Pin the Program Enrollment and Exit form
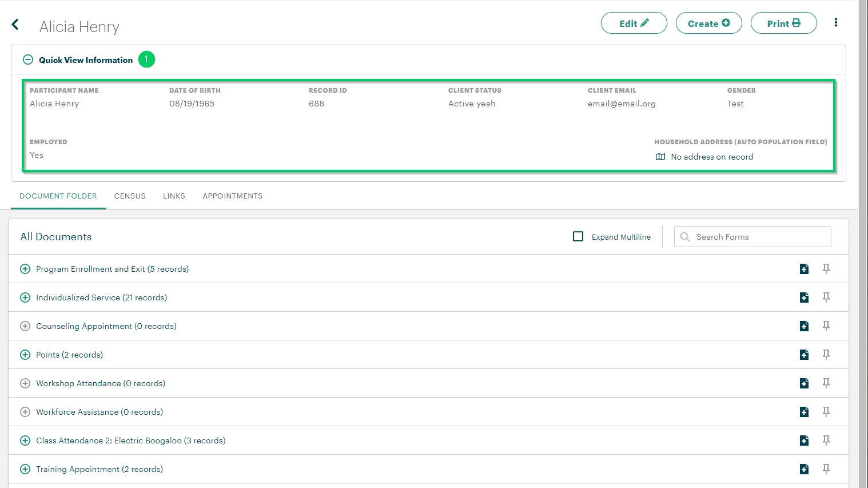This screenshot has width=868, height=488. (826, 268)
